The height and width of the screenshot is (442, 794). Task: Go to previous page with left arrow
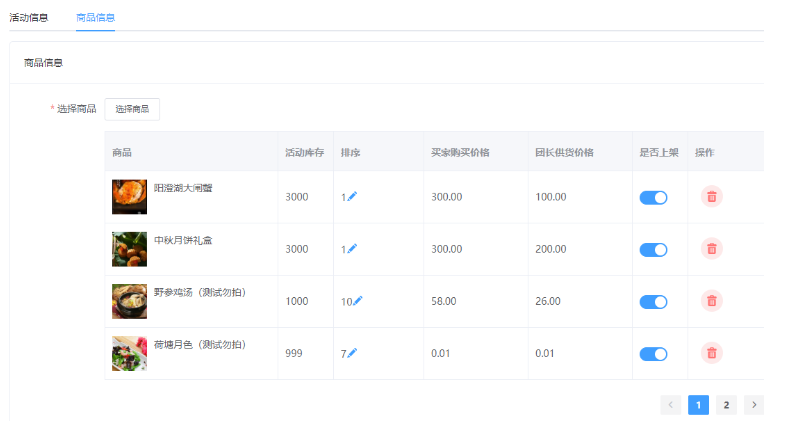[x=670, y=405]
